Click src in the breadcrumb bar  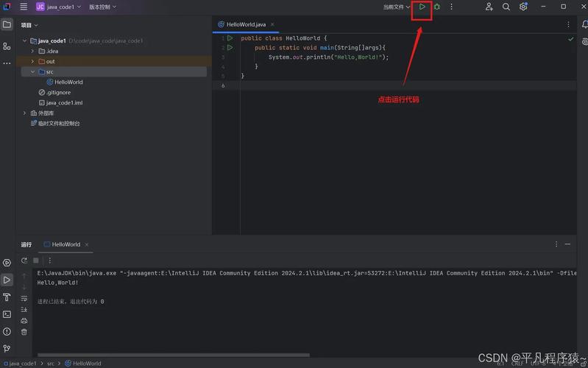[x=51, y=363]
